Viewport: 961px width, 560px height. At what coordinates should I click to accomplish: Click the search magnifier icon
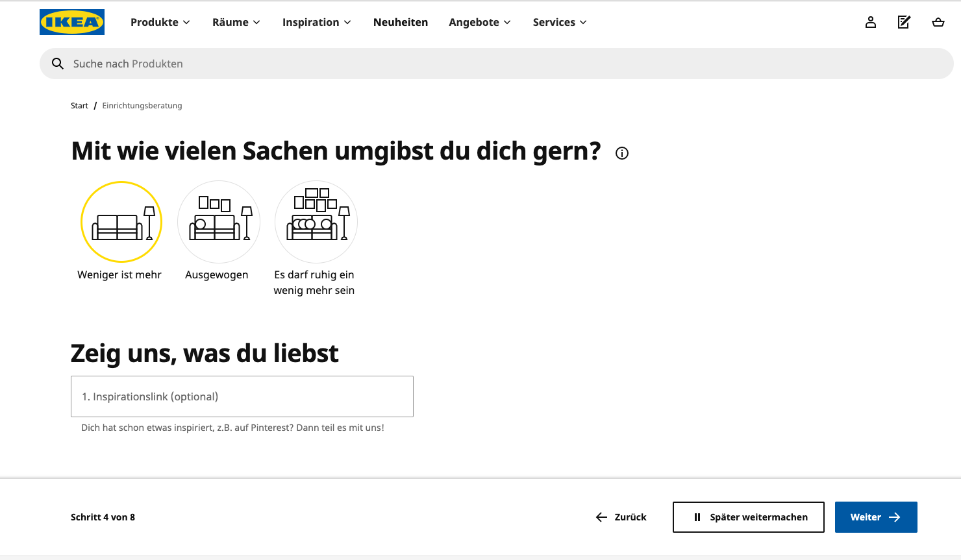coord(58,64)
